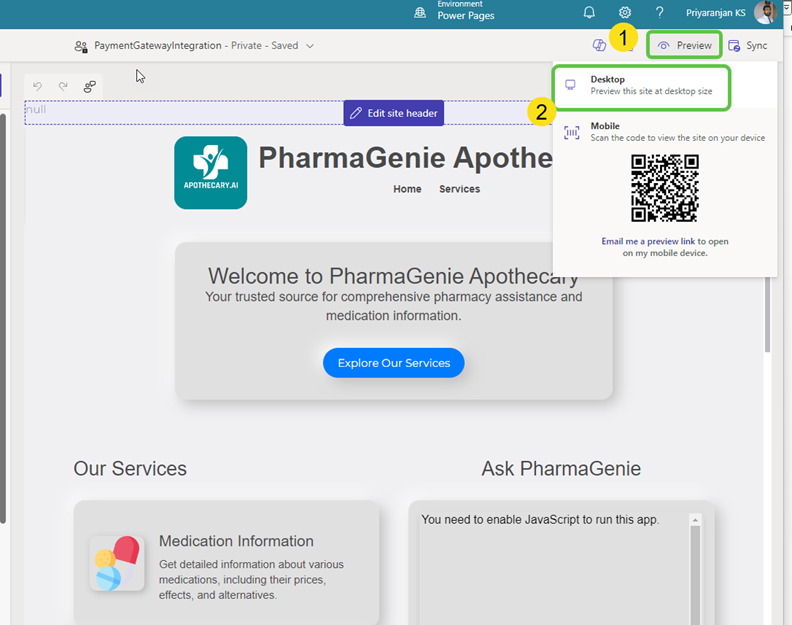The height and width of the screenshot is (625, 792).
Task: Click the Sync button
Action: point(748,46)
